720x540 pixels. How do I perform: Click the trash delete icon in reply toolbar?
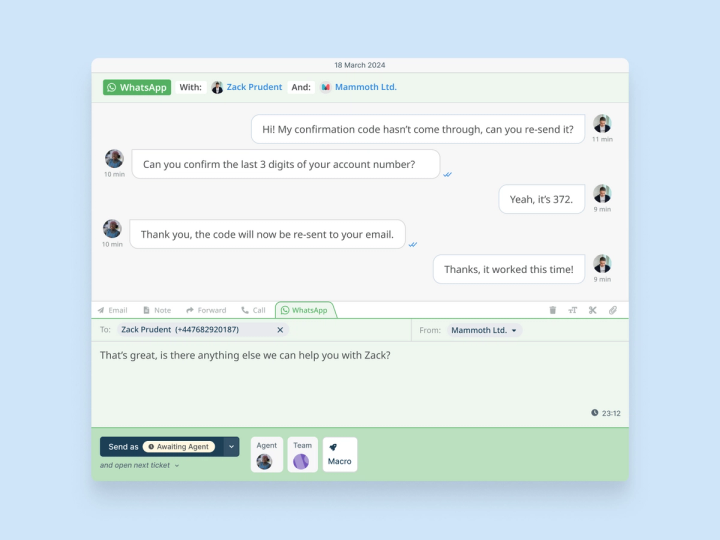pyautogui.click(x=552, y=310)
